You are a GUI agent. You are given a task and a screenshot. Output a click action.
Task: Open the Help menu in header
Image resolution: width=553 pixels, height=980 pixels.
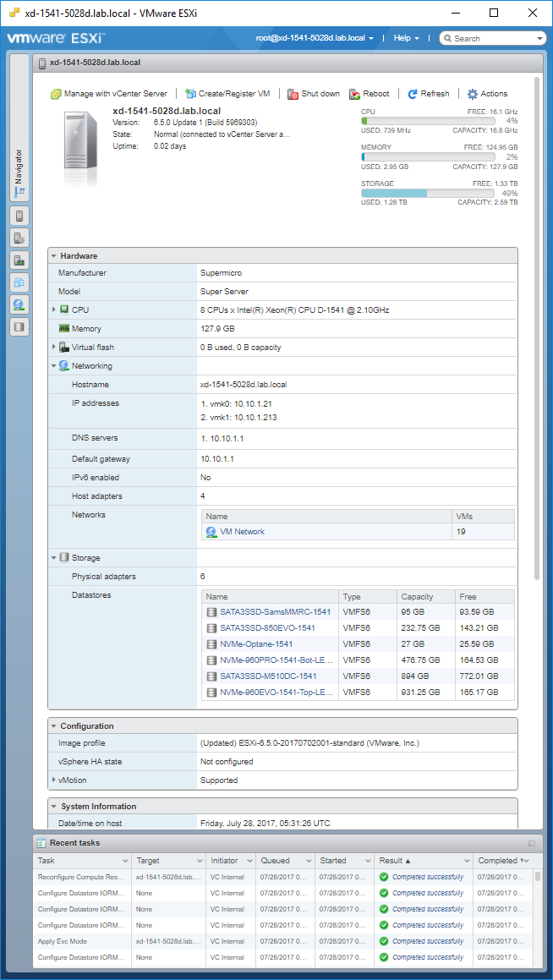click(406, 38)
